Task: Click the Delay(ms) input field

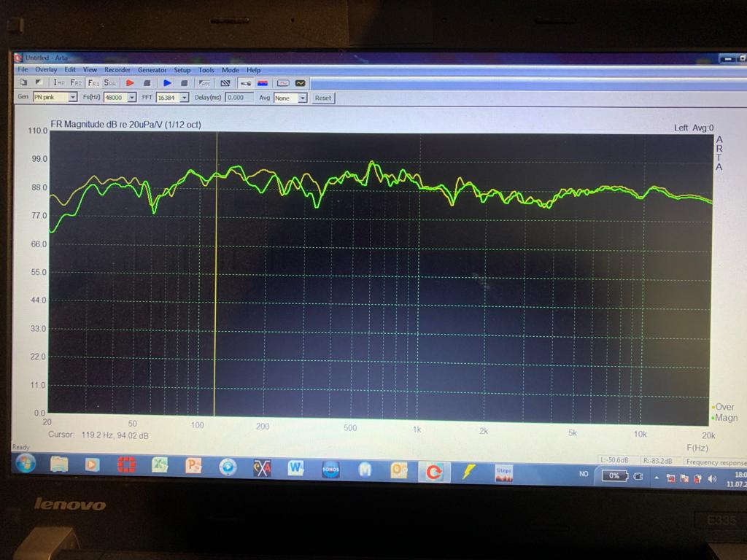Action: [x=239, y=98]
